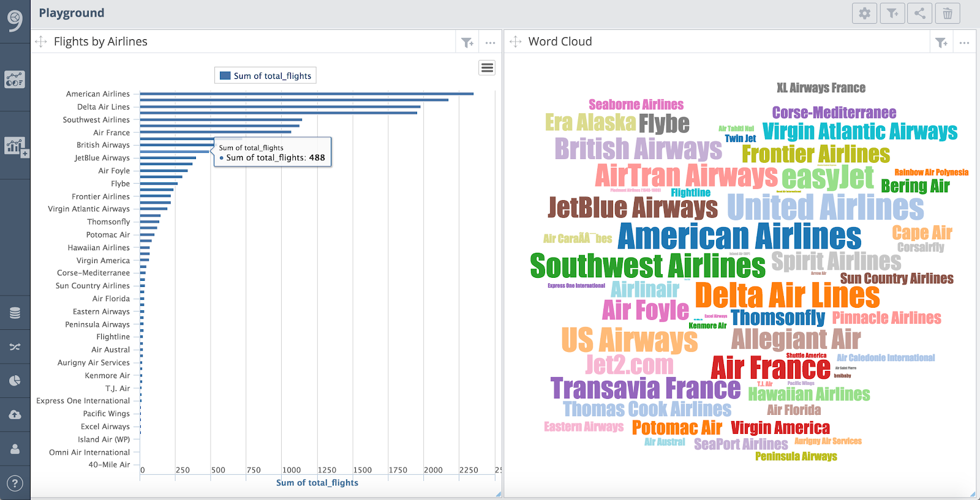Select the American Airlines bar in the chart
980x500 pixels.
tap(307, 94)
